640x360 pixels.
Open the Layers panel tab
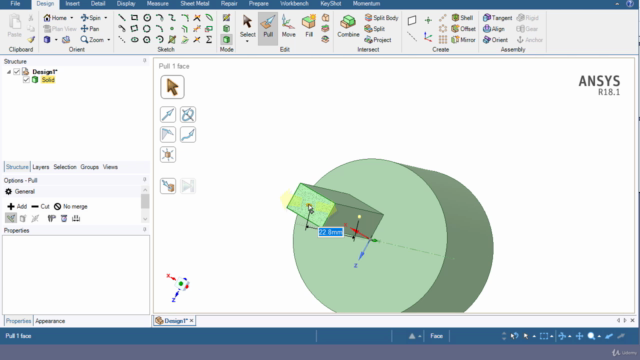[40, 167]
